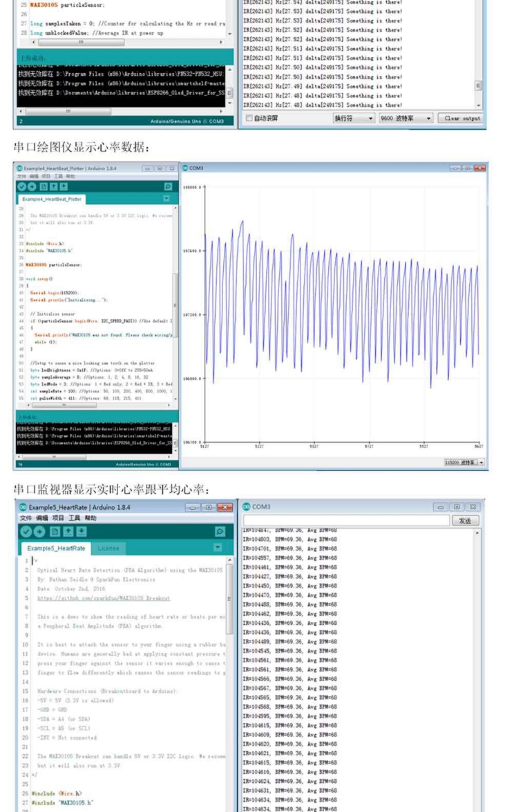This screenshot has width=525, height=812.
Task: Open the 工具 menu in Example5_HeartRate
Action: pos(74,518)
